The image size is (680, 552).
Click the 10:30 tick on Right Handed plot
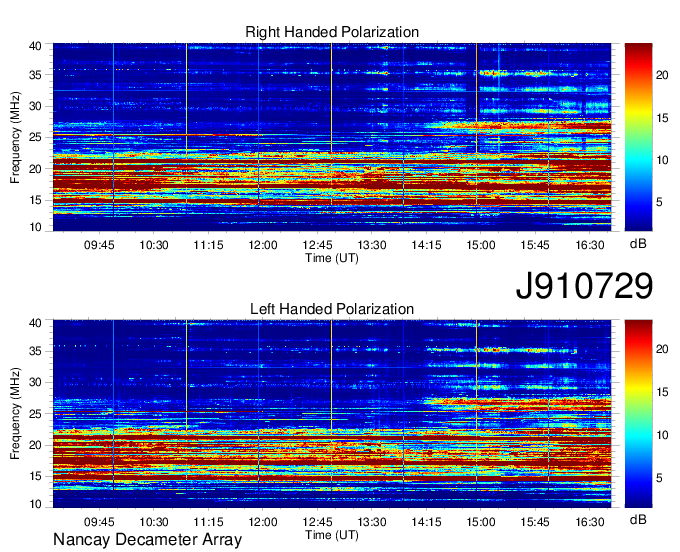tap(154, 245)
